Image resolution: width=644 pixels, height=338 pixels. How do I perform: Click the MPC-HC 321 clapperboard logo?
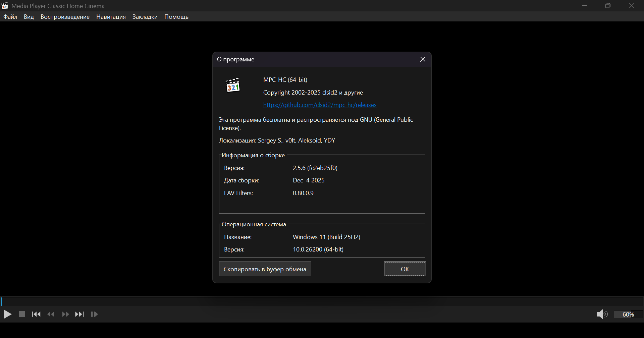233,85
